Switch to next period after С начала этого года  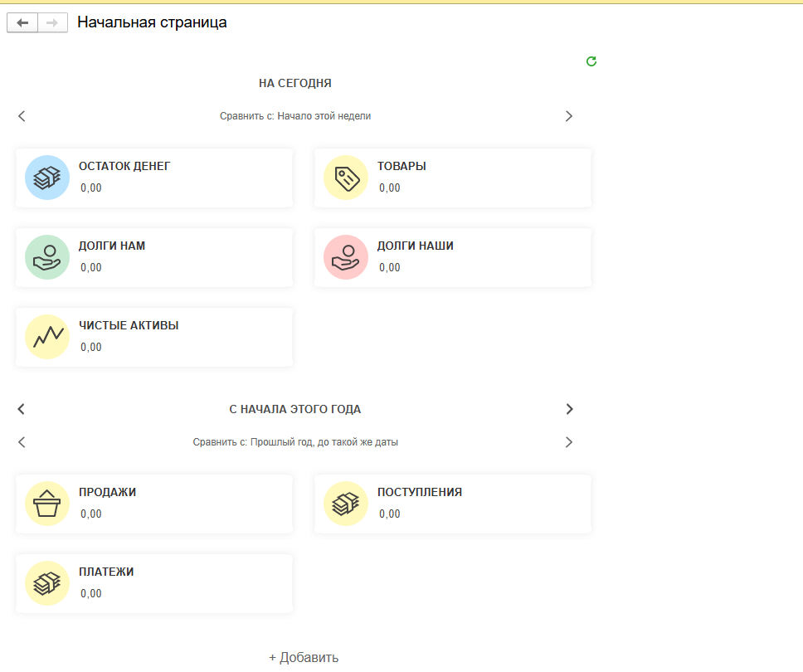click(x=569, y=409)
